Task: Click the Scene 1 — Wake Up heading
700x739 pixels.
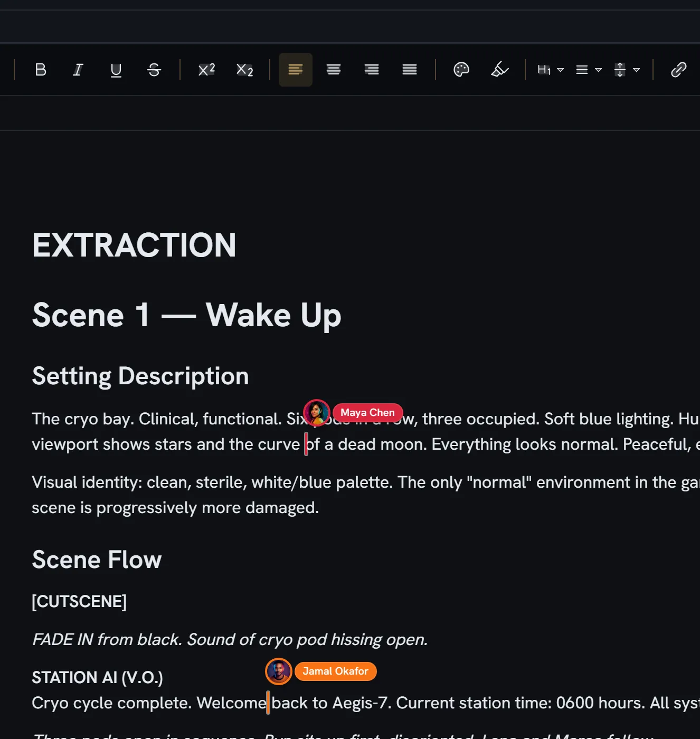Action: pyautogui.click(x=187, y=315)
